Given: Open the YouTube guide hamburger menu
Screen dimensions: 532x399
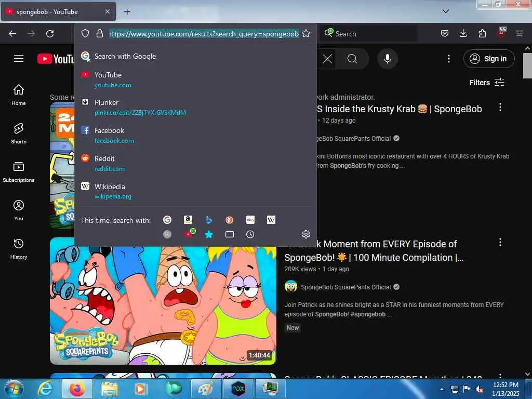Looking at the screenshot, I should pos(19,58).
